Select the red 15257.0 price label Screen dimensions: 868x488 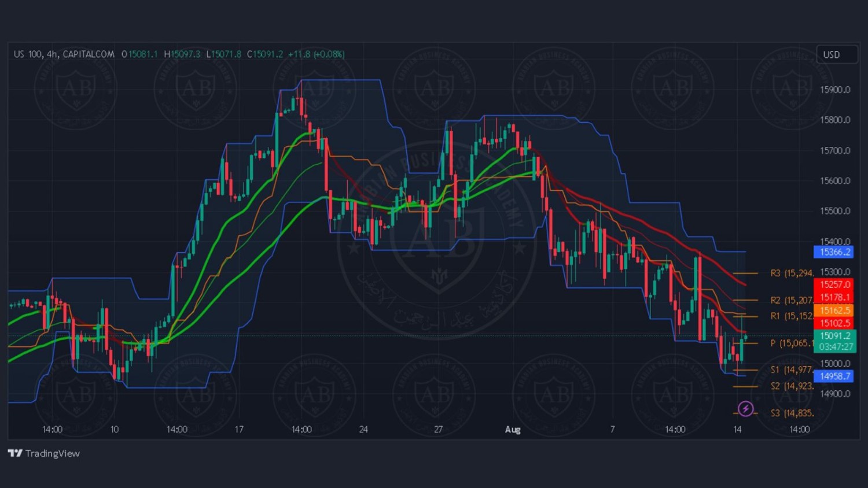click(x=834, y=284)
